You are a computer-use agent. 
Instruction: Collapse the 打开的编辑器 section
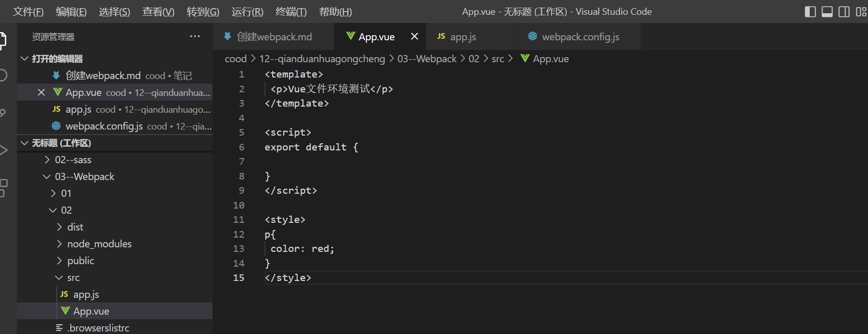coord(24,59)
